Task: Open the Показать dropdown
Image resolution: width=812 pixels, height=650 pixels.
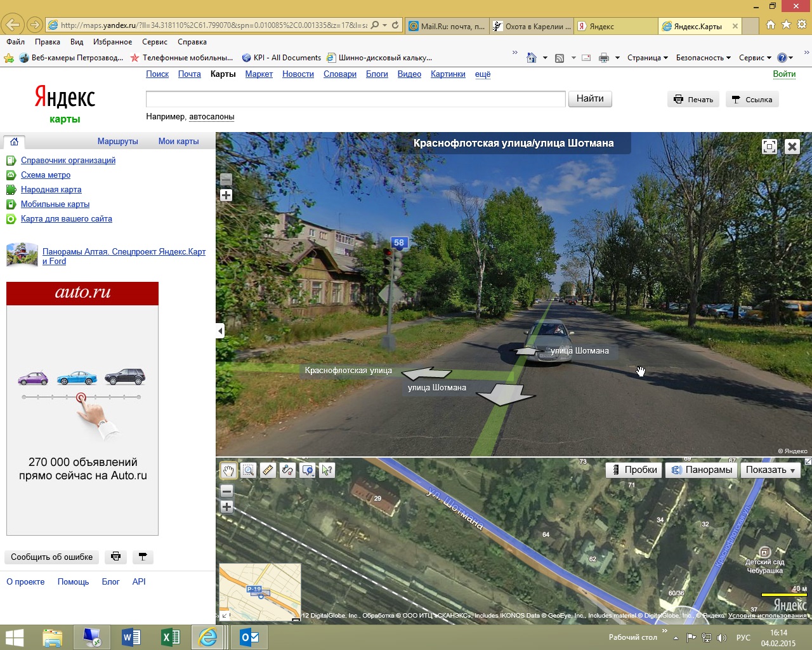Action: tap(770, 470)
